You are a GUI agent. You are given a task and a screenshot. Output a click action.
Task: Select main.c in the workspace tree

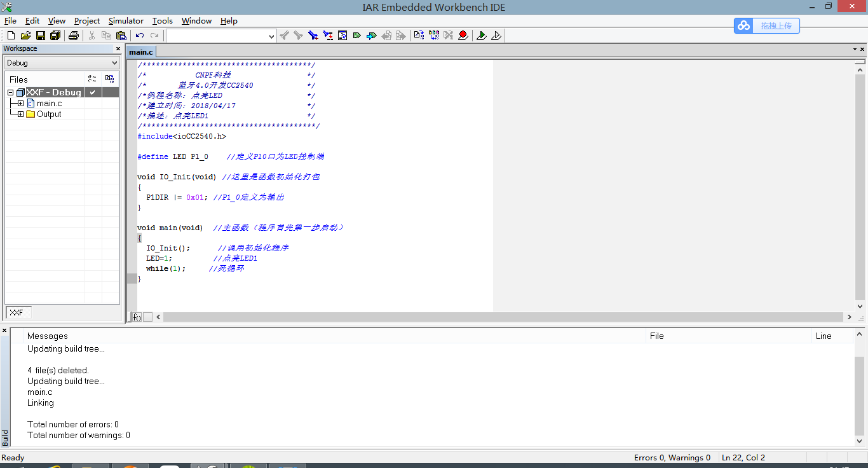(49, 103)
